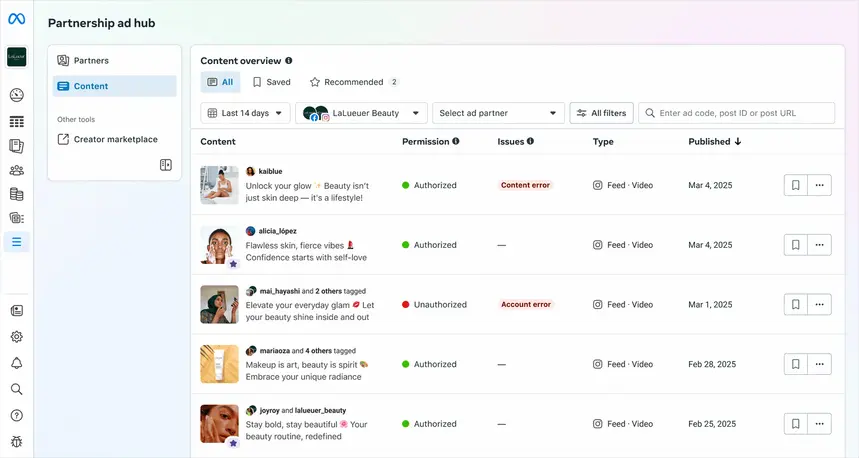This screenshot has width=859, height=458.
Task: Open more options for kaiblue post
Action: click(819, 185)
